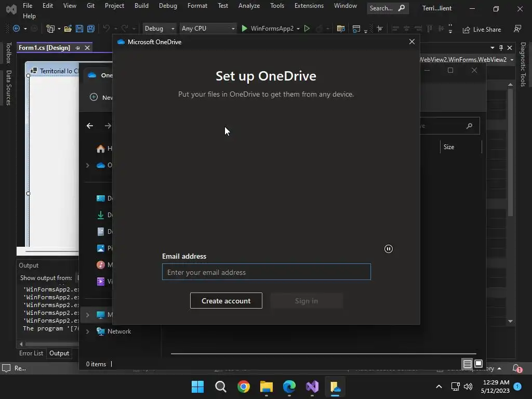Click the back arrow in File Explorer window
The image size is (532, 399).
89,126
